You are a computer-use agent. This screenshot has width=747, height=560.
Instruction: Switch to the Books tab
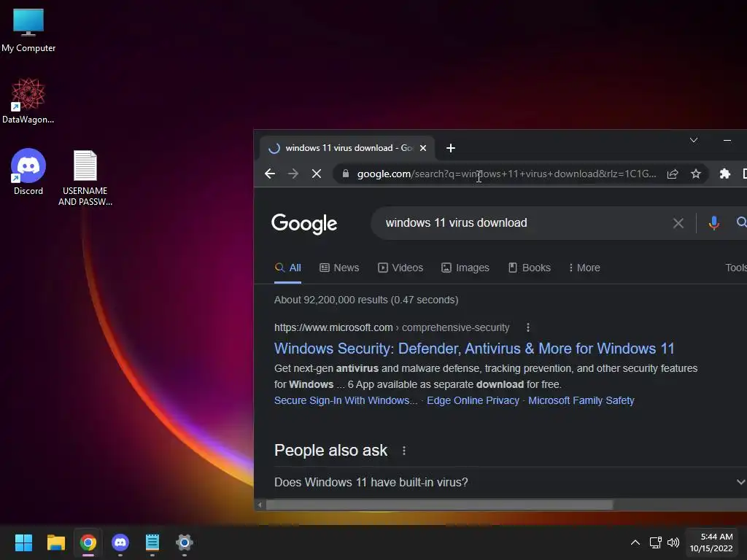[530, 268]
